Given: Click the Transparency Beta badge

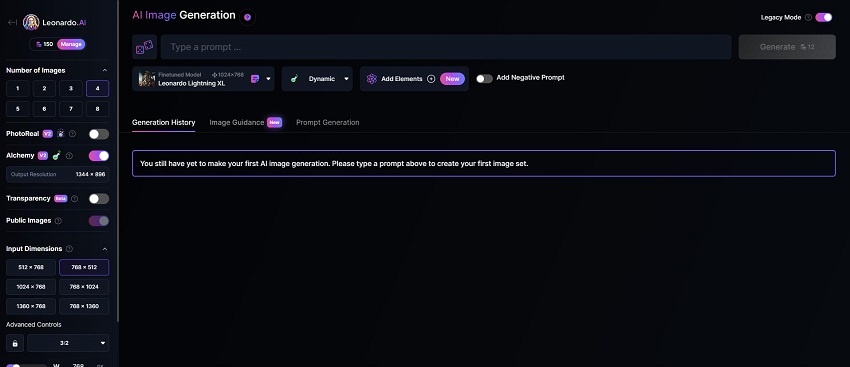Looking at the screenshot, I should pos(60,199).
